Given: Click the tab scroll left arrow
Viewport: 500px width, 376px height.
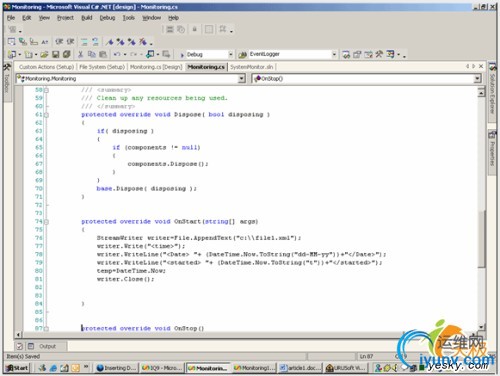Looking at the screenshot, I should 468,66.
